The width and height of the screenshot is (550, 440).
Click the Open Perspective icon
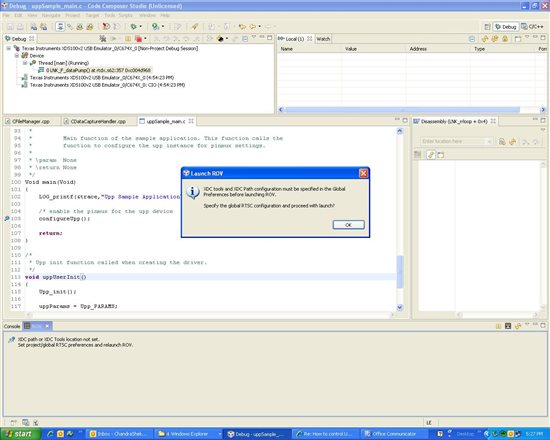pos(487,27)
